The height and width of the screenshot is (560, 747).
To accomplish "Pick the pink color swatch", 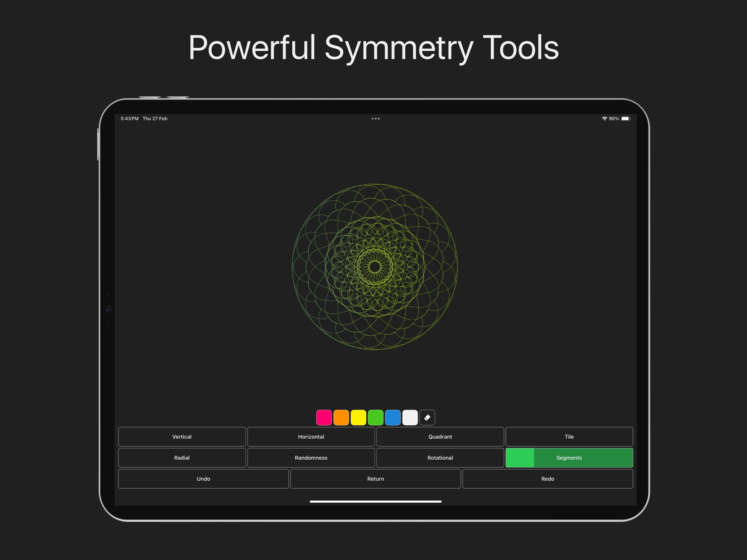I will [x=324, y=418].
